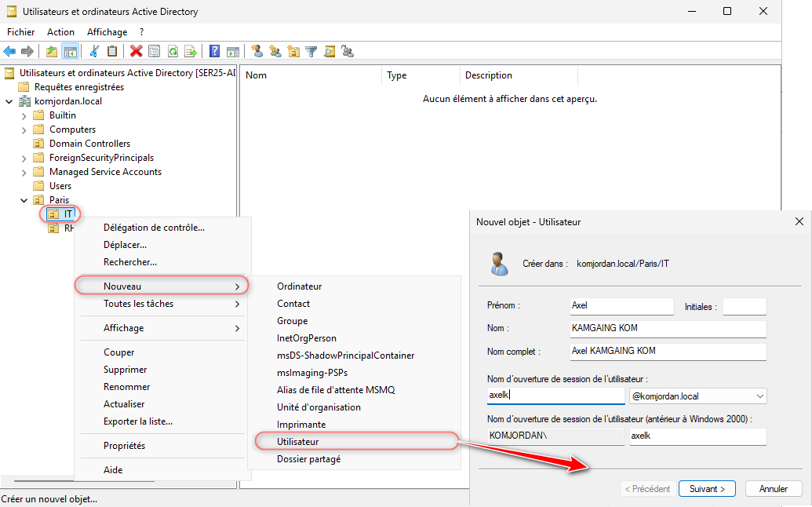
Task: Toggle the console tree pane icon
Action: [70, 51]
